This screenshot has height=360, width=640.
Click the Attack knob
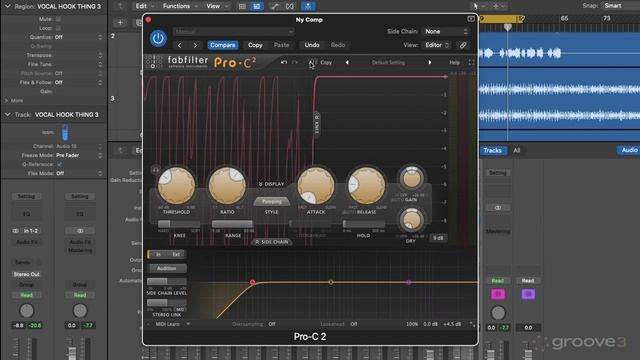coord(316,186)
